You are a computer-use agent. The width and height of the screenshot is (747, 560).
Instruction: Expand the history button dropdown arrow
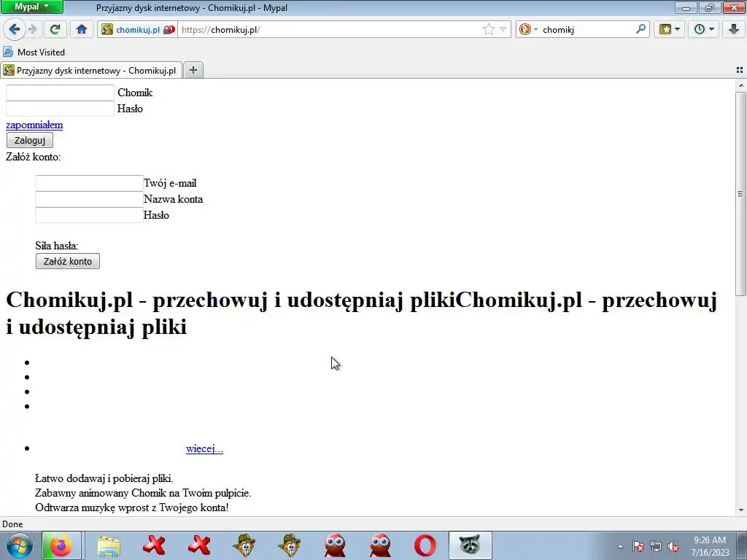[x=711, y=29]
